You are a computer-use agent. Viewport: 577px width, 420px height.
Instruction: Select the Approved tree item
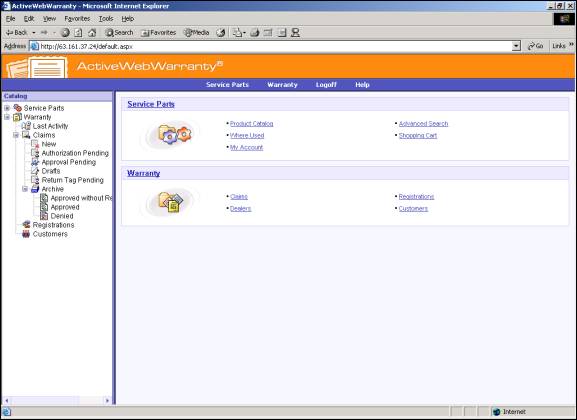65,207
